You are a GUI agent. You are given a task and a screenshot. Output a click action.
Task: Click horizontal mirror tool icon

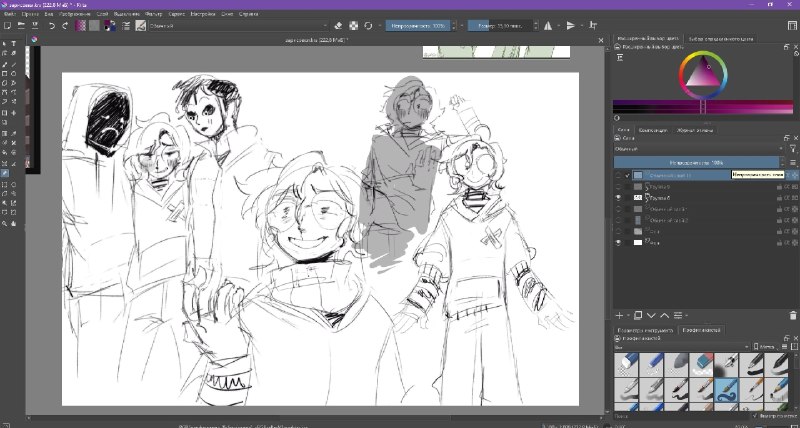coord(548,26)
